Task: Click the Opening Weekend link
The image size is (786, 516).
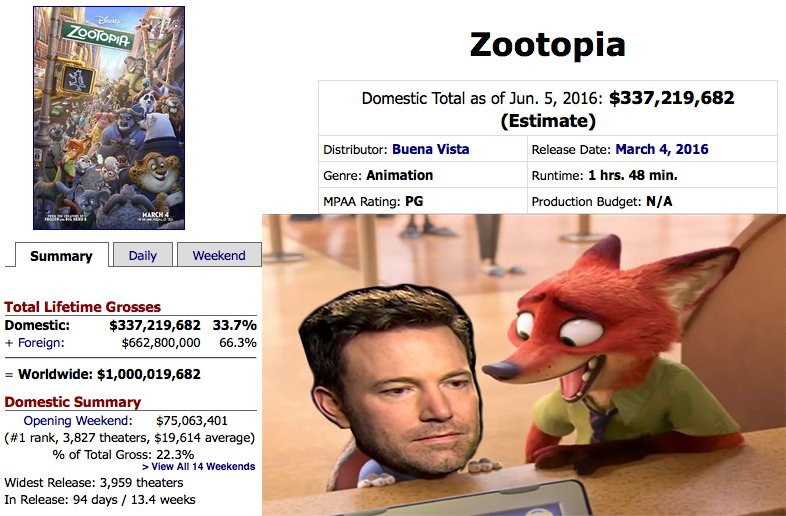Action: (x=78, y=420)
